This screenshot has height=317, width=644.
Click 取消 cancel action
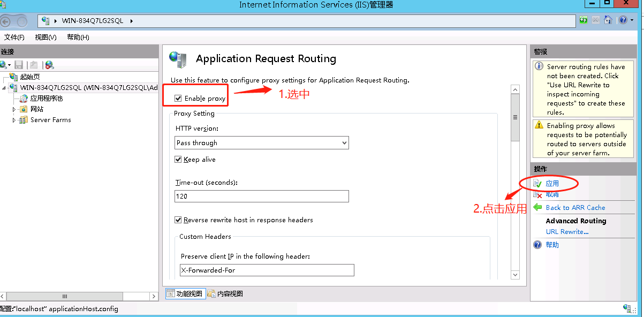[552, 194]
